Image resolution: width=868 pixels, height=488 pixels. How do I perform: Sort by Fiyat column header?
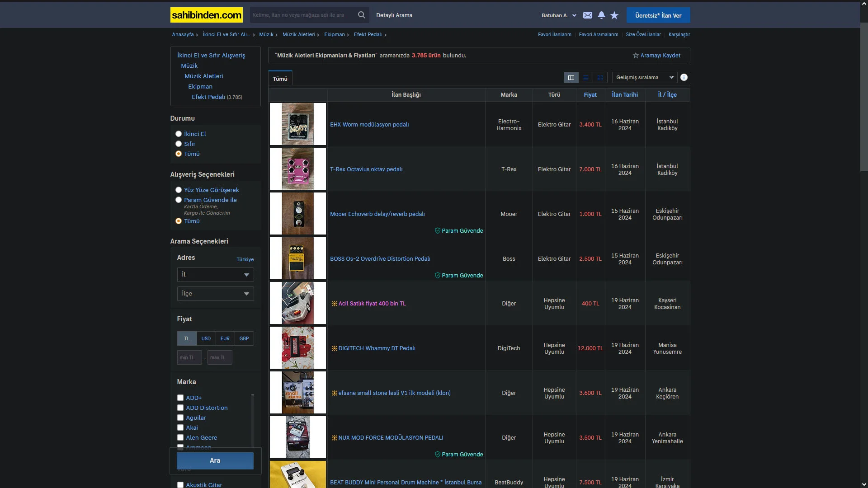(x=590, y=94)
